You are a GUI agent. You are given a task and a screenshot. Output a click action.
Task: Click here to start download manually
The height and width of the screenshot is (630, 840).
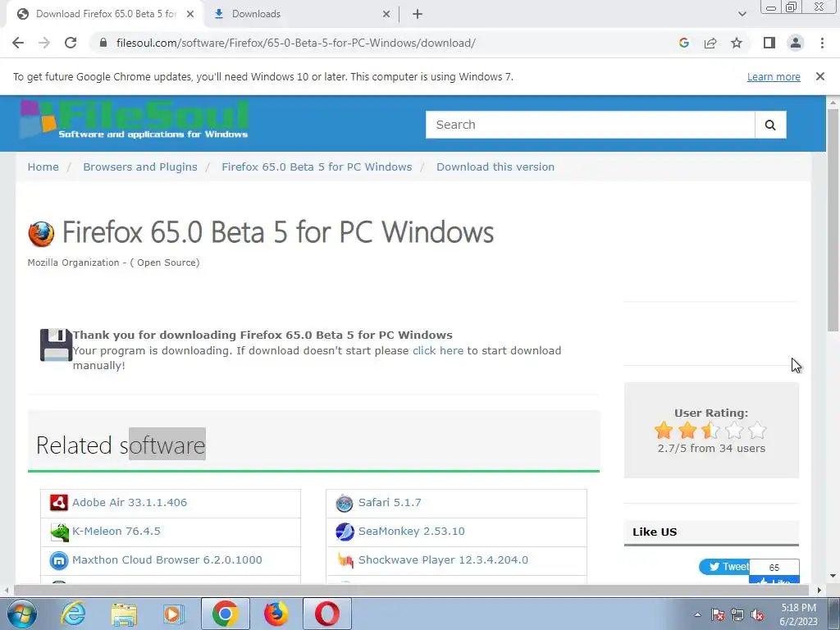(438, 350)
